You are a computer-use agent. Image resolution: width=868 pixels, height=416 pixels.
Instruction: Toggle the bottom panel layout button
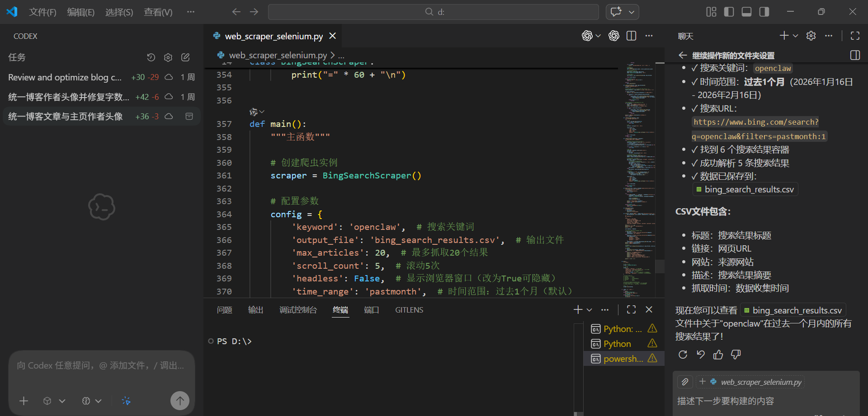click(x=746, y=12)
